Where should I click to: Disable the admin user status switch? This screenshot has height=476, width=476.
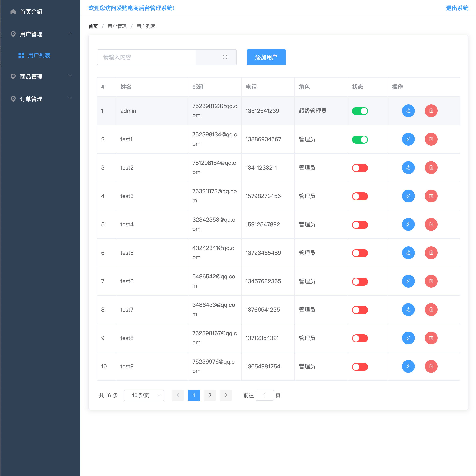coord(360,111)
